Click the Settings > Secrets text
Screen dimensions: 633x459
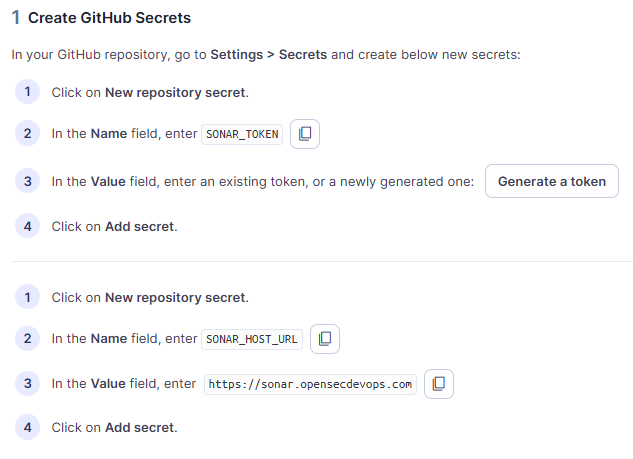(268, 54)
